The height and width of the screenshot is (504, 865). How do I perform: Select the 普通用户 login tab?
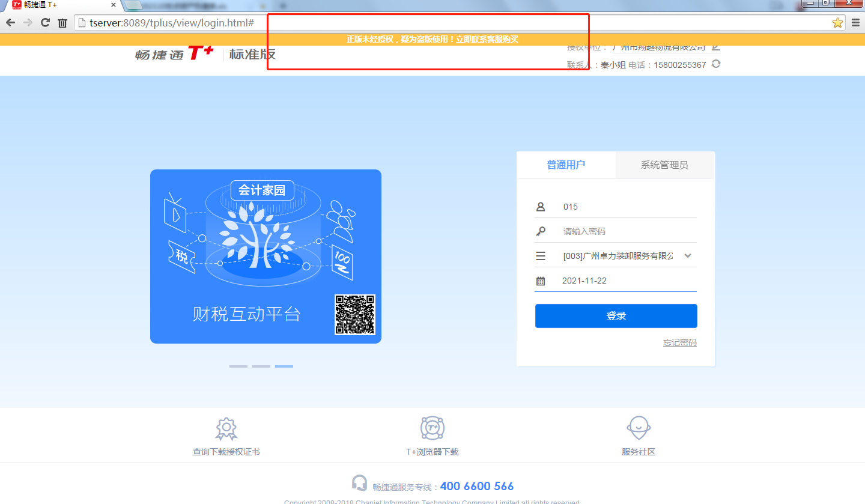click(x=566, y=165)
